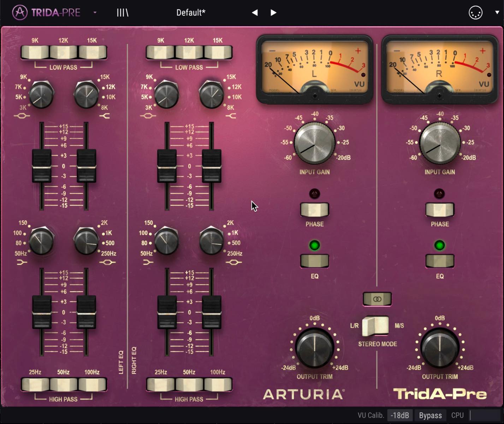This screenshot has width=504, height=424.
Task: Click Right EQ low shelf icon under 50Hz
Action: coord(148,262)
